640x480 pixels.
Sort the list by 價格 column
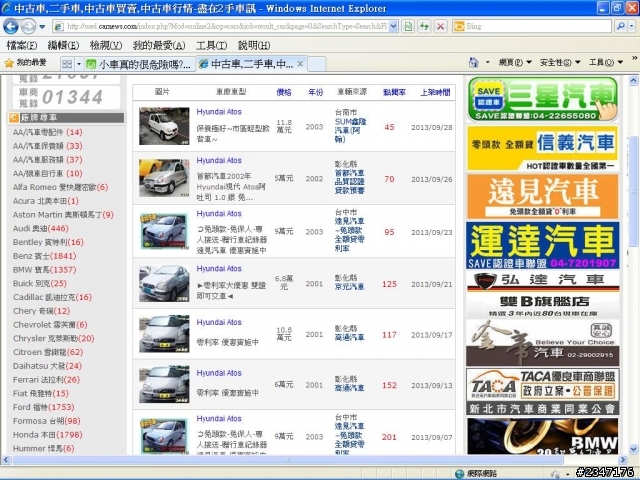pos(284,92)
